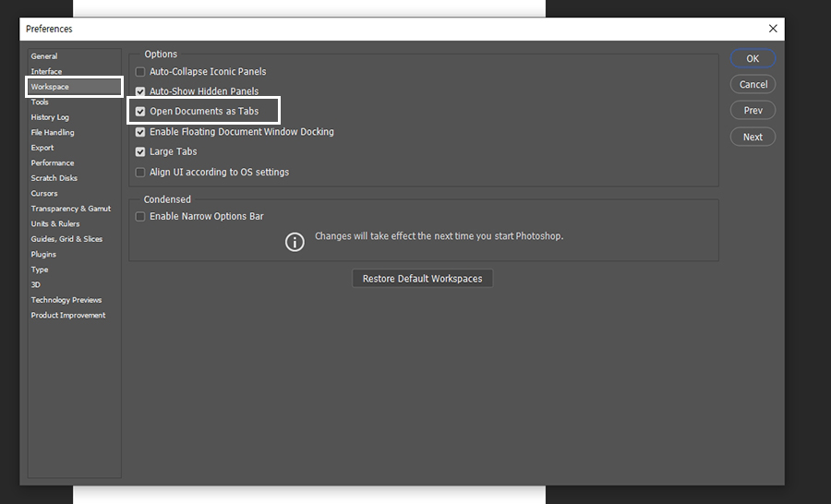831x504 pixels.
Task: Open Transparency & Gamut preferences
Action: 71,209
